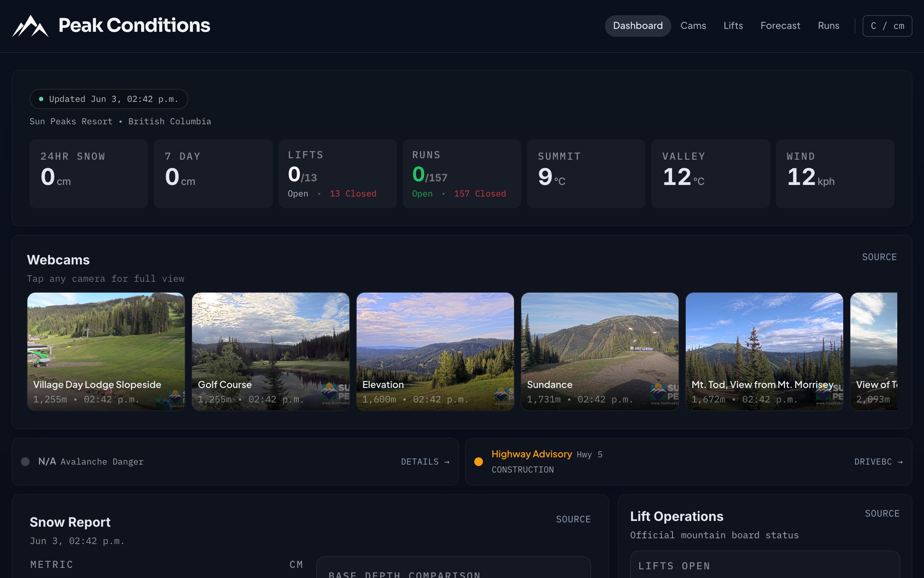Viewport: 924px width, 578px height.
Task: Click the green live status dot
Action: (41, 99)
